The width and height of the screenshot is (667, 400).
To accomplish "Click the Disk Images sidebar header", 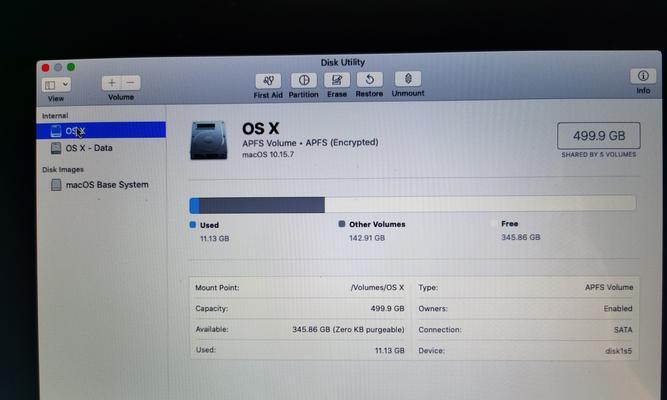I will (63, 169).
